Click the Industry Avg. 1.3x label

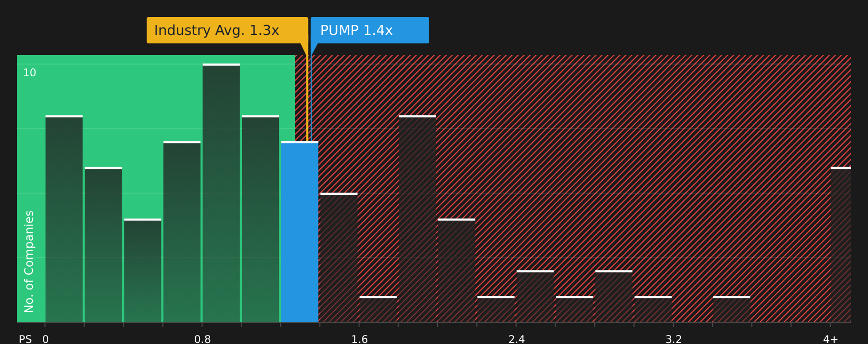(227, 30)
